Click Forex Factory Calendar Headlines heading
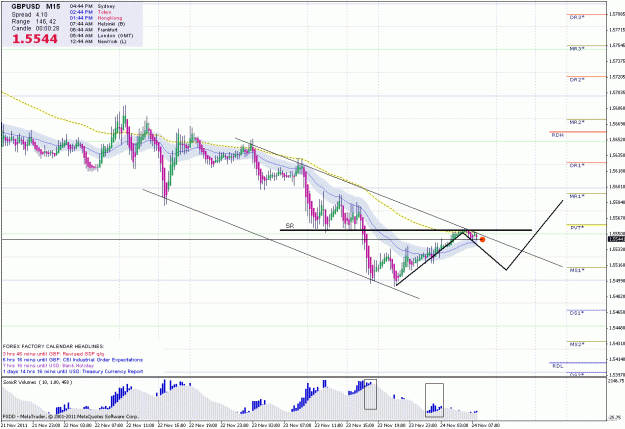625x429 pixels. pos(53,346)
